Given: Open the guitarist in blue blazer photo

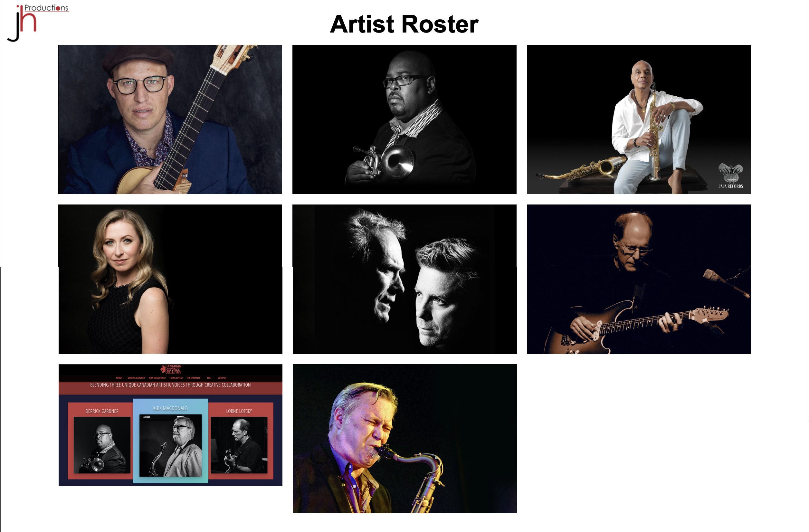Looking at the screenshot, I should click(170, 119).
